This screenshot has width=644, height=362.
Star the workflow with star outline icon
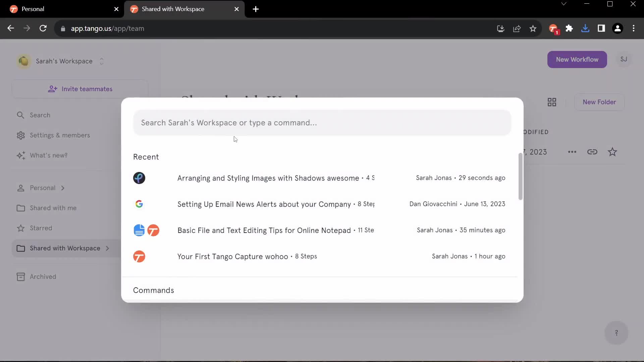click(x=612, y=152)
